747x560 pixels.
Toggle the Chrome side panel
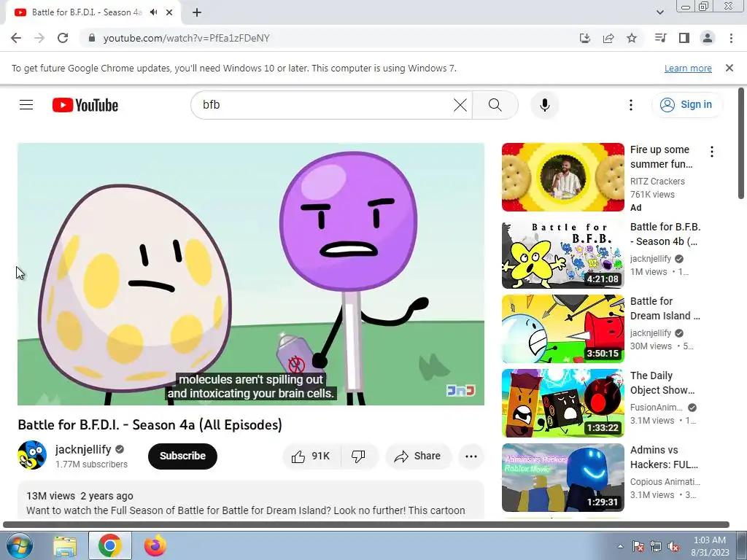pyautogui.click(x=684, y=38)
